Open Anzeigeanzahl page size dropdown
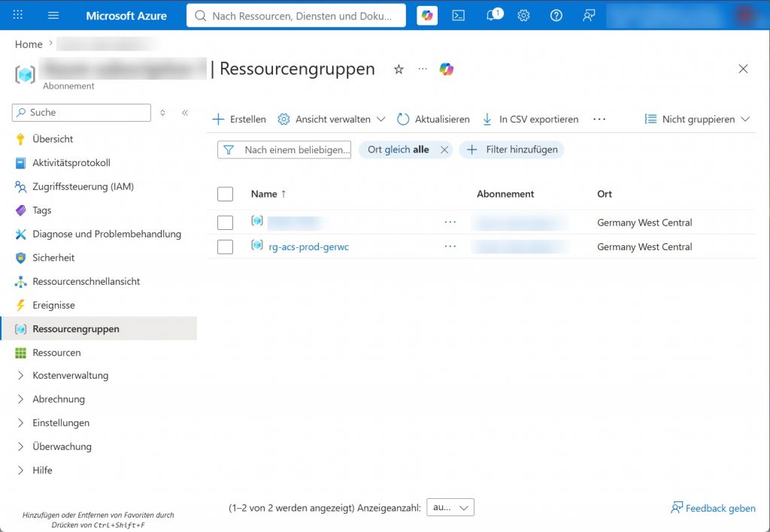 pos(450,507)
